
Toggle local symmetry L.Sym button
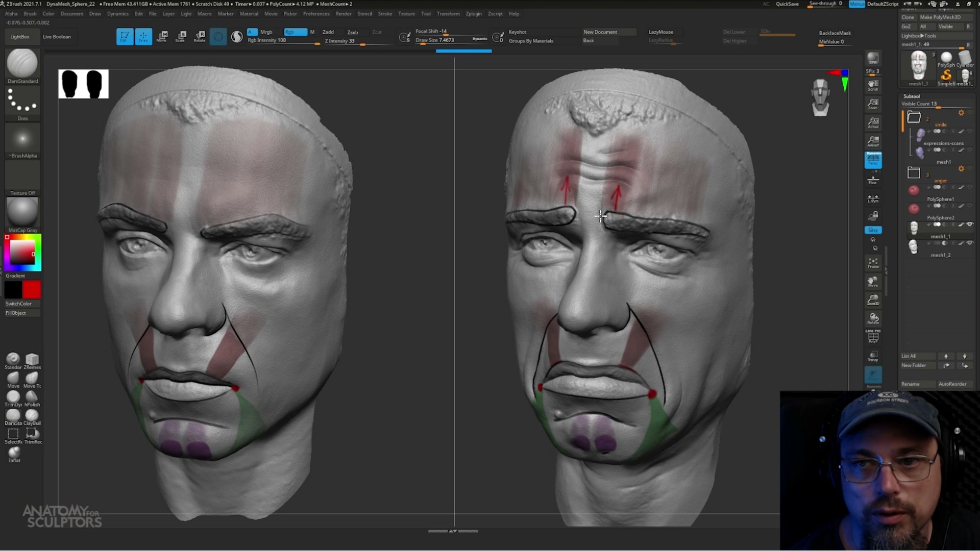point(873,198)
